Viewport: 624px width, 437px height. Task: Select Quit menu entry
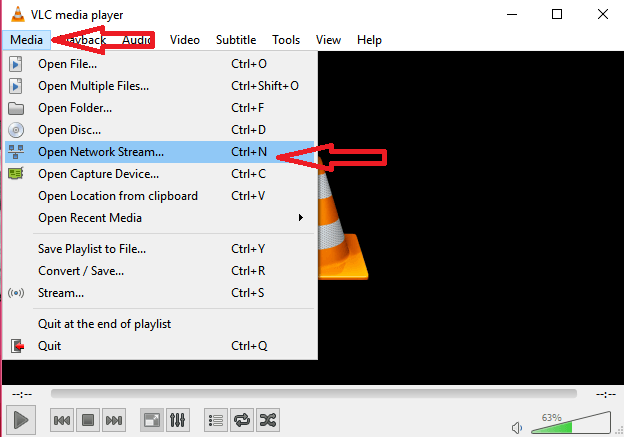point(159,346)
